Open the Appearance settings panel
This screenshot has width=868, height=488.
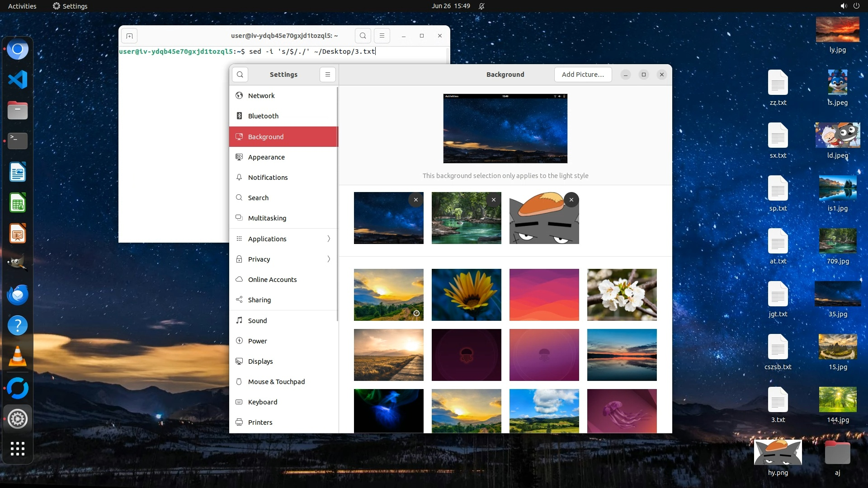266,157
